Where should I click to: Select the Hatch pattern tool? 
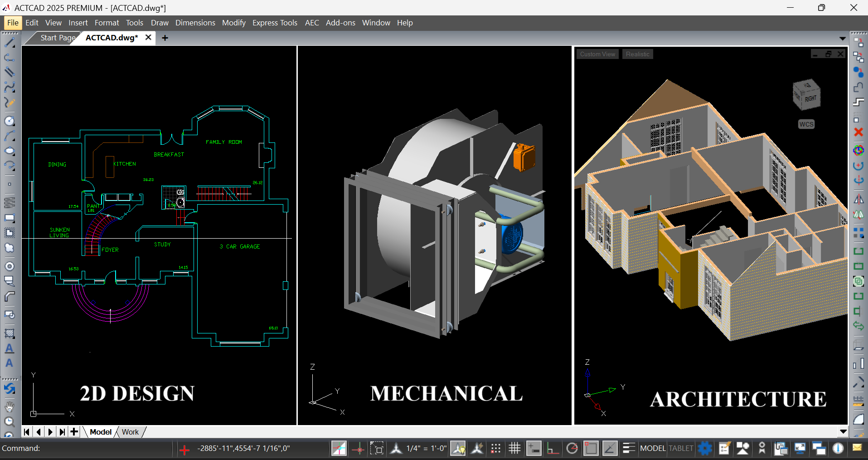[10, 333]
